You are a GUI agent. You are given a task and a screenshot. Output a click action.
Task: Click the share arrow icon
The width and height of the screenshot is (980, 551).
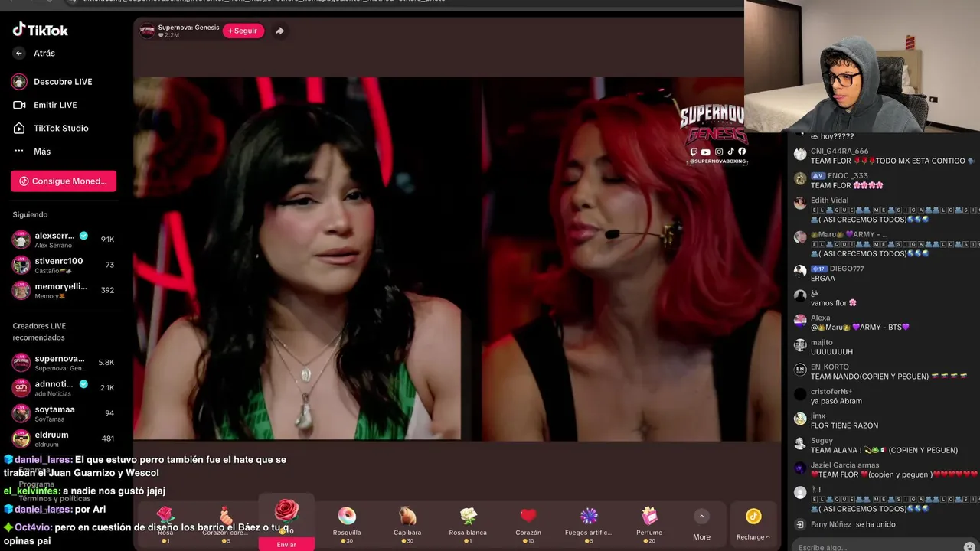click(279, 31)
